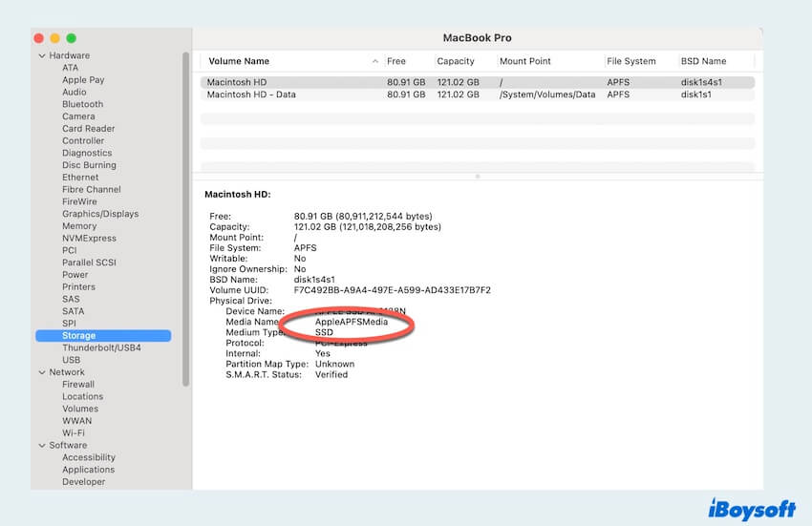Click the pane splitter handle dot
This screenshot has height=526, width=812.
coord(478,177)
